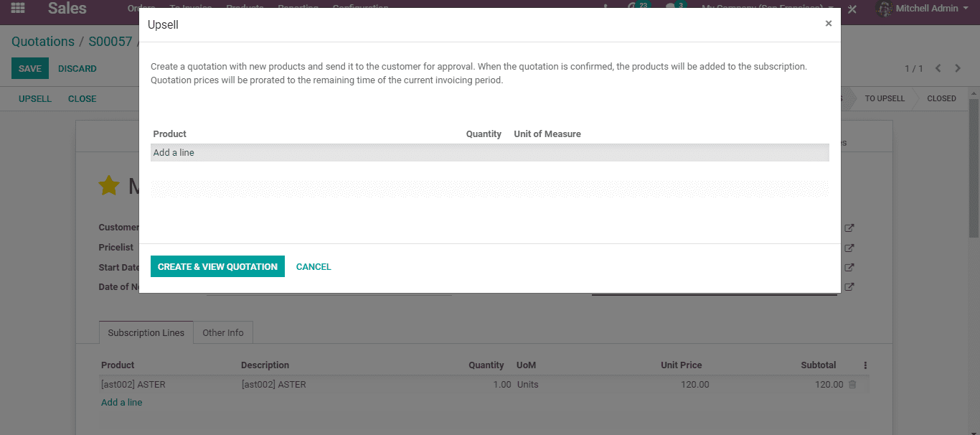Click the Units UoM cell
980x435 pixels.
click(527, 384)
